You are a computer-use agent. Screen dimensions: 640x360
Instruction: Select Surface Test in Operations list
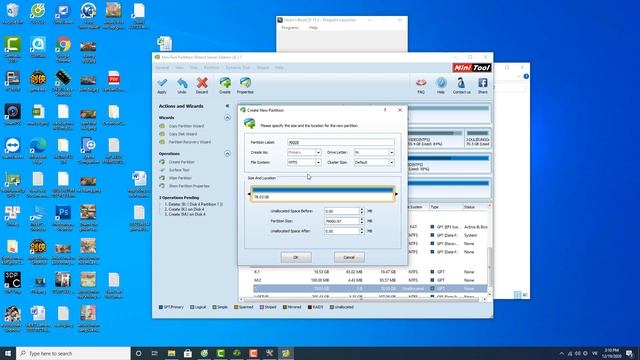coord(179,170)
